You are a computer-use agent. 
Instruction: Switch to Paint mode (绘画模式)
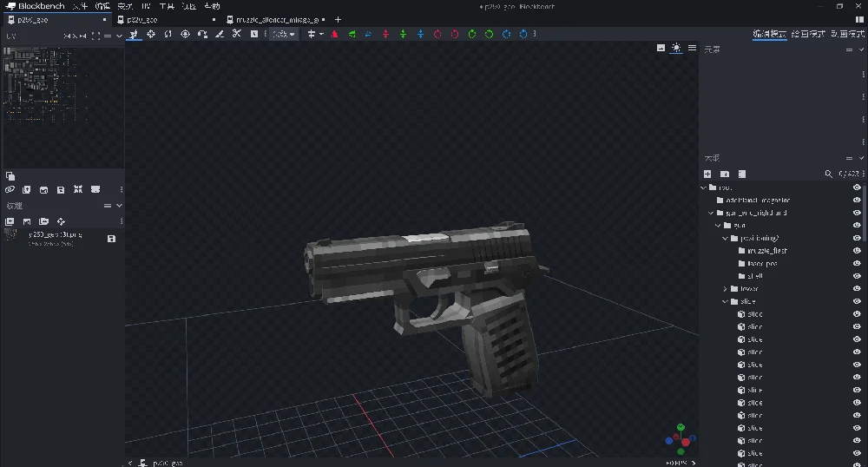point(808,34)
